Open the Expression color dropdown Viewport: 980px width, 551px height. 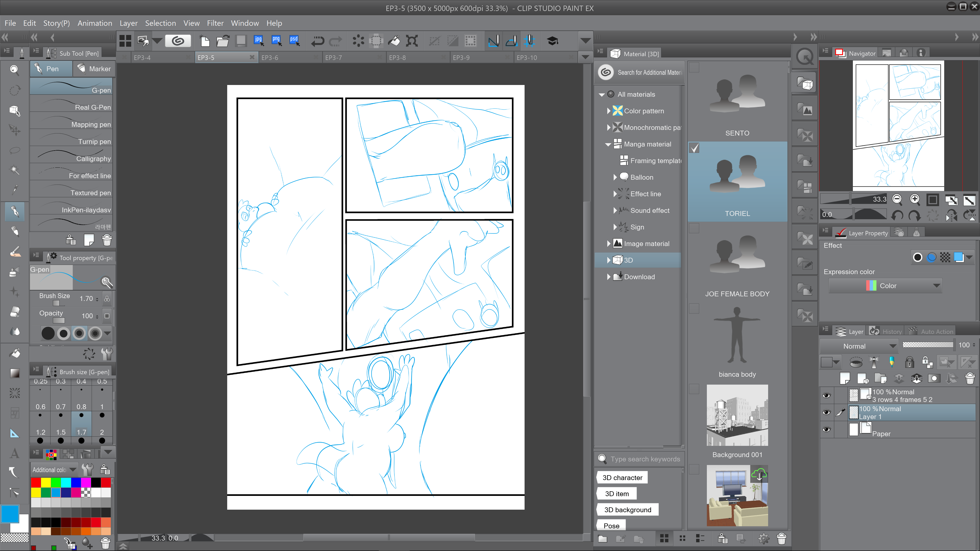coord(885,286)
